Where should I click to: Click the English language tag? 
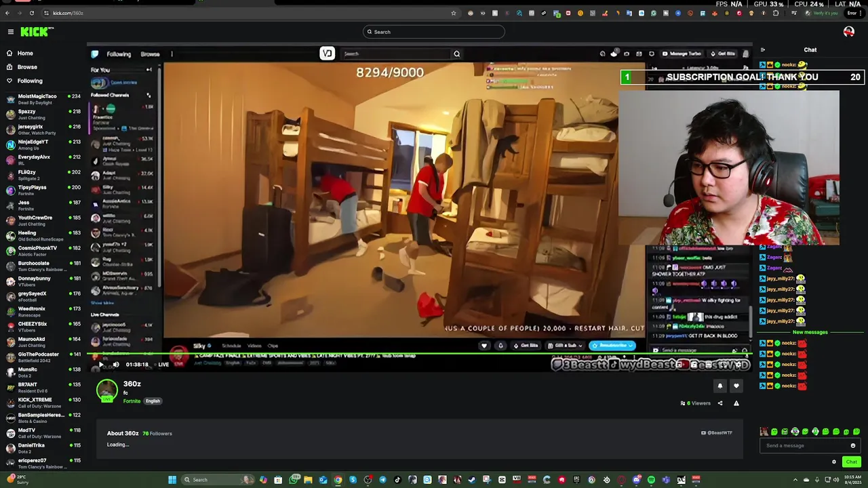pyautogui.click(x=153, y=401)
